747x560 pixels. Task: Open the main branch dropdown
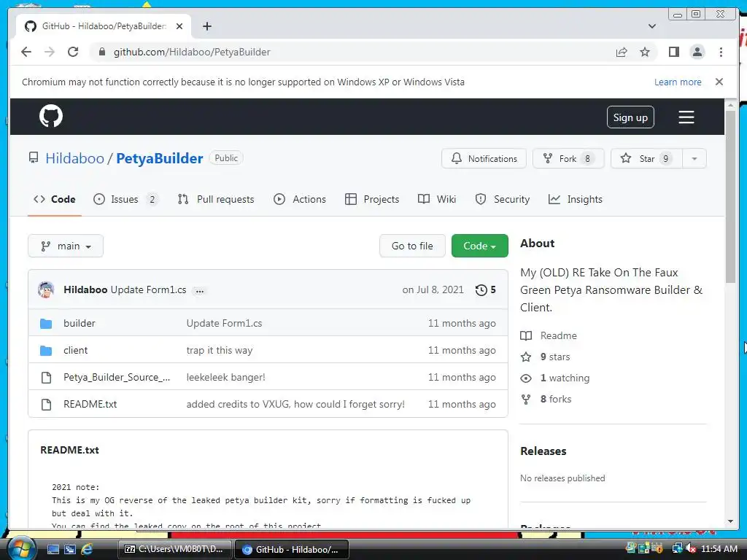(x=66, y=246)
